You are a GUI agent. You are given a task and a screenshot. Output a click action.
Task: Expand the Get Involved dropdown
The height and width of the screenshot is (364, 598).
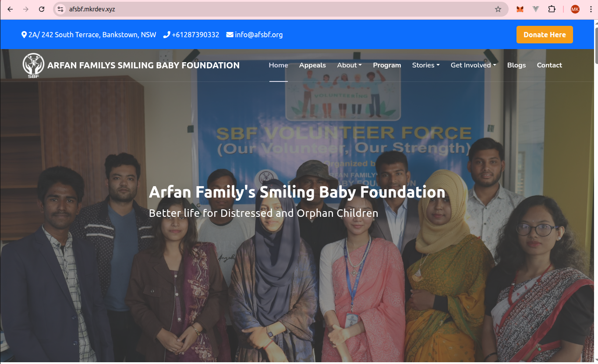pyautogui.click(x=473, y=65)
